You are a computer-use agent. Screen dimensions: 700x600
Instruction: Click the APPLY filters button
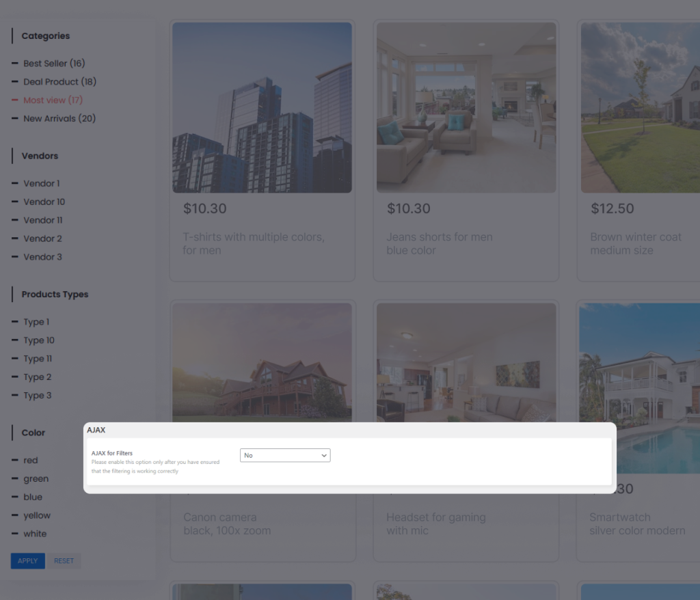pos(27,561)
